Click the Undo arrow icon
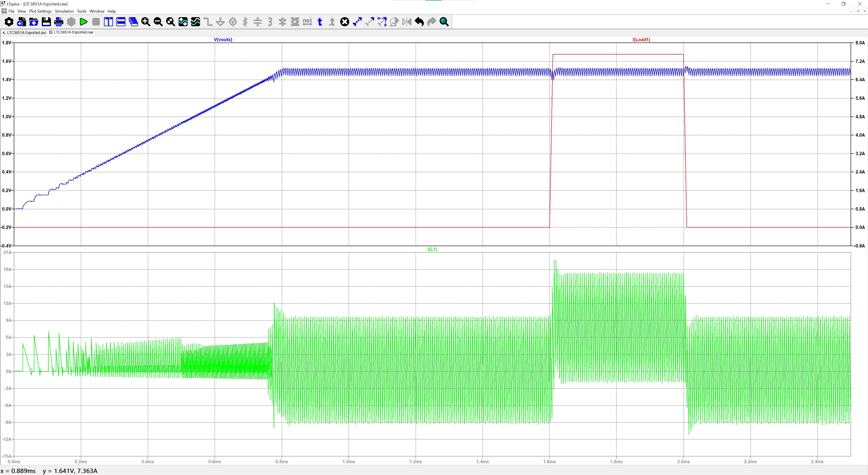This screenshot has height=475, width=868. pos(419,22)
